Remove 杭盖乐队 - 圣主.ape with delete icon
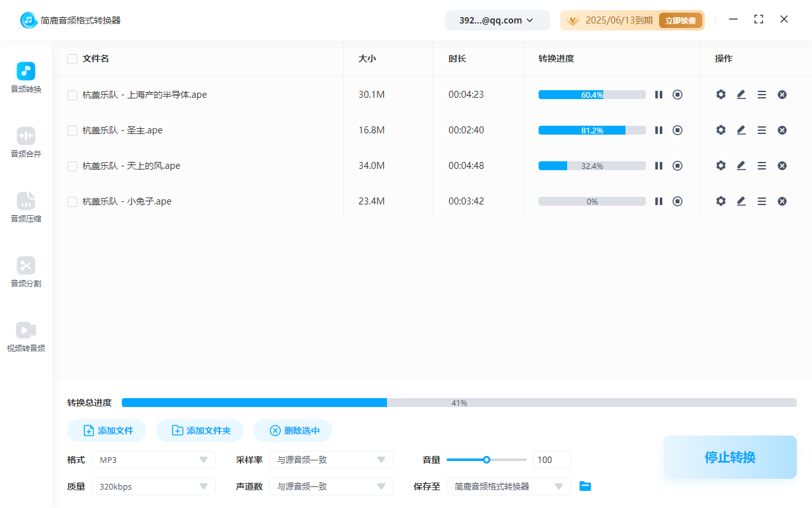Image resolution: width=812 pixels, height=508 pixels. point(782,130)
